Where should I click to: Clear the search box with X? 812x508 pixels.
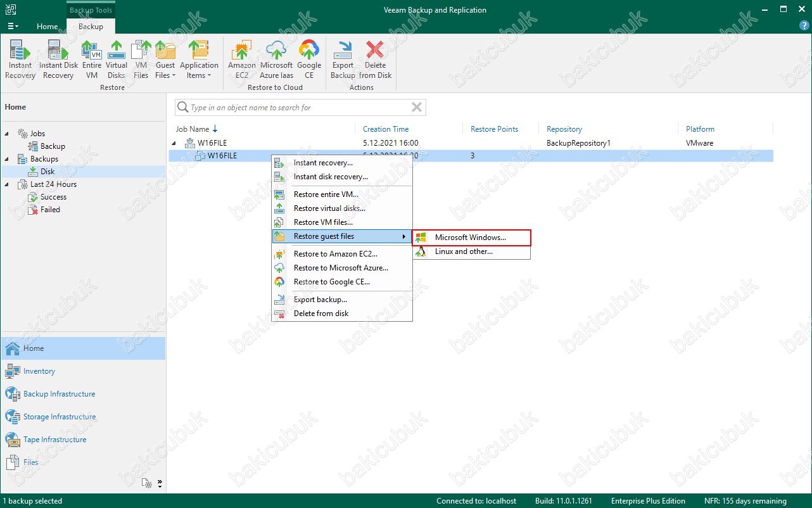[417, 108]
